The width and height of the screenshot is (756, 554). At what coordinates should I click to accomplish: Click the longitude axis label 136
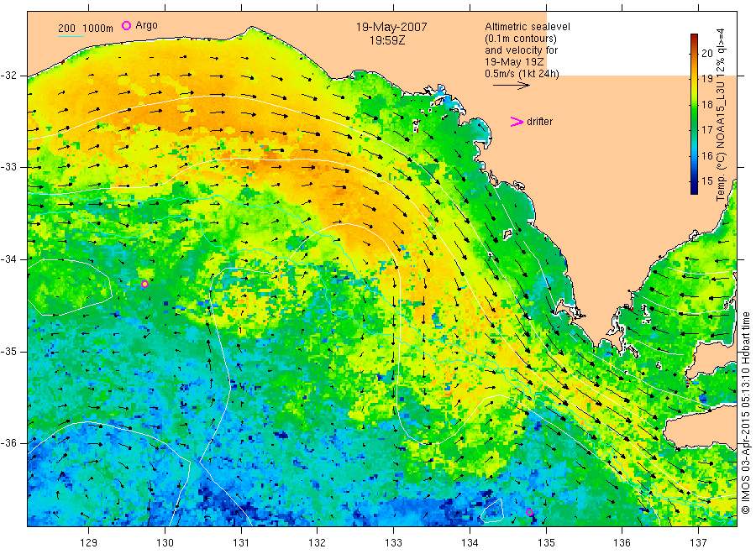(x=622, y=543)
